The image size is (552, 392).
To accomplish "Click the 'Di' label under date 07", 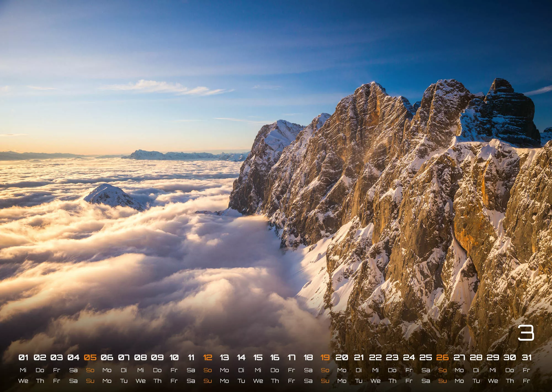I will point(124,370).
